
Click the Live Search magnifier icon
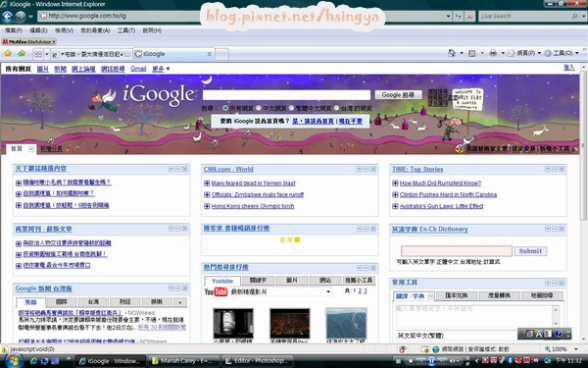pyautogui.click(x=574, y=16)
